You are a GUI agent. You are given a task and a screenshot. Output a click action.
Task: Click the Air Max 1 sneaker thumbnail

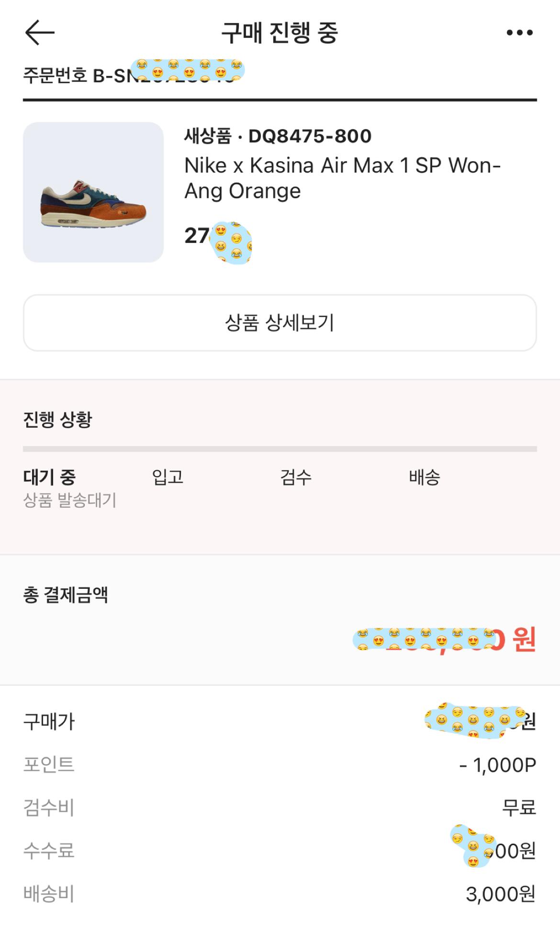click(93, 192)
